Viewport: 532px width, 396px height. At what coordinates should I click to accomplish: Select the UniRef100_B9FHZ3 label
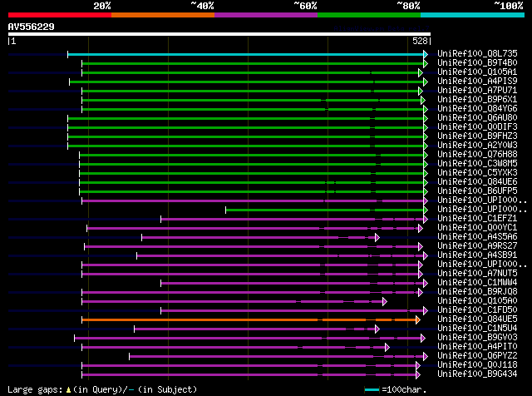pyautogui.click(x=477, y=136)
